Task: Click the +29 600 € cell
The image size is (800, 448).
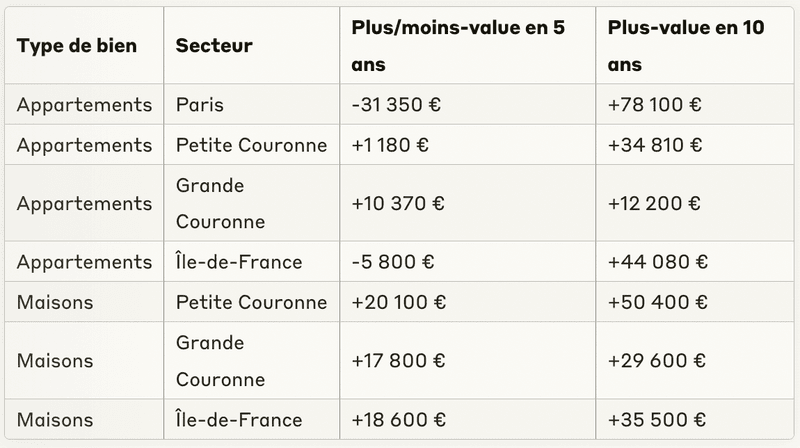Action: (657, 361)
